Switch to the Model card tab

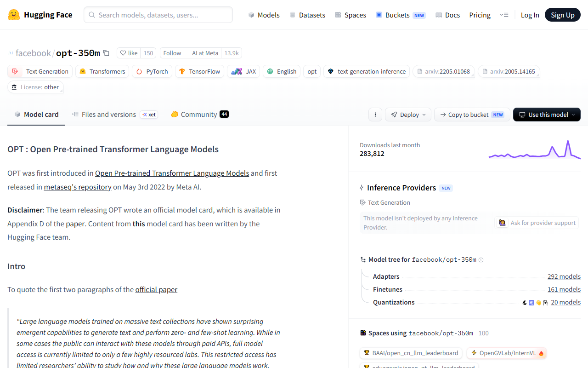[x=36, y=115]
